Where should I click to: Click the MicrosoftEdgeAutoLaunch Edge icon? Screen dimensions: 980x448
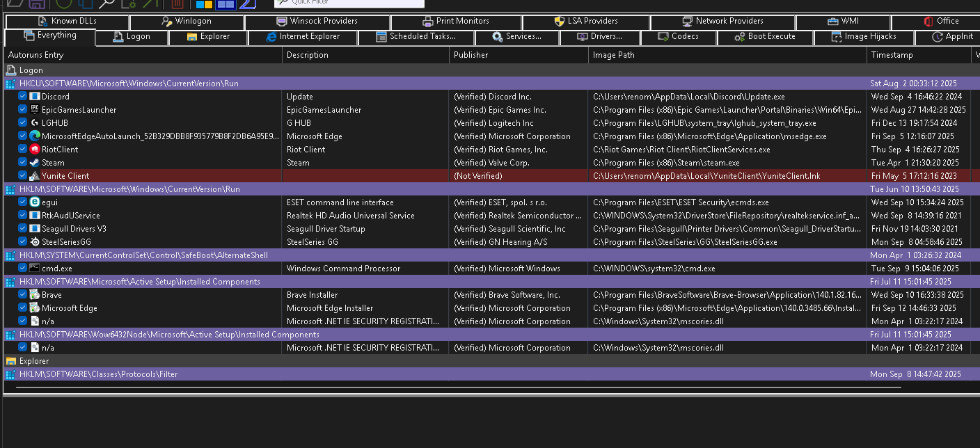[35, 136]
